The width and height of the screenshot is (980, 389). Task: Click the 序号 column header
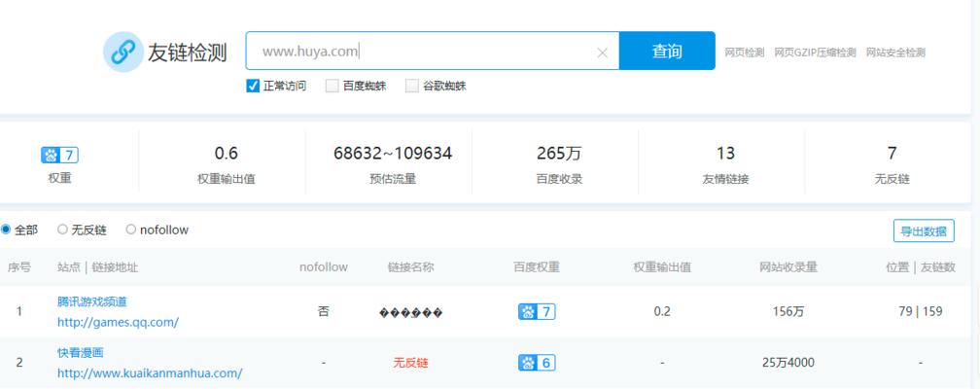pyautogui.click(x=18, y=267)
